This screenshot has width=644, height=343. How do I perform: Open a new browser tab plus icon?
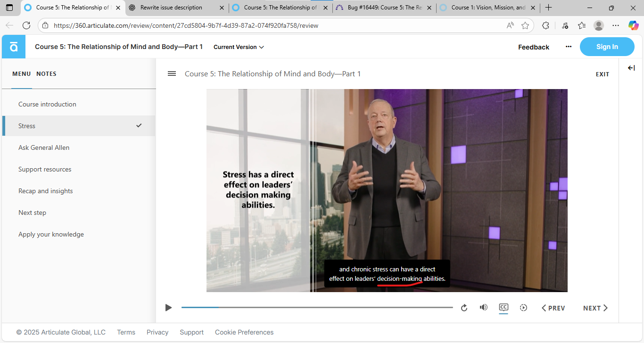pos(548,8)
